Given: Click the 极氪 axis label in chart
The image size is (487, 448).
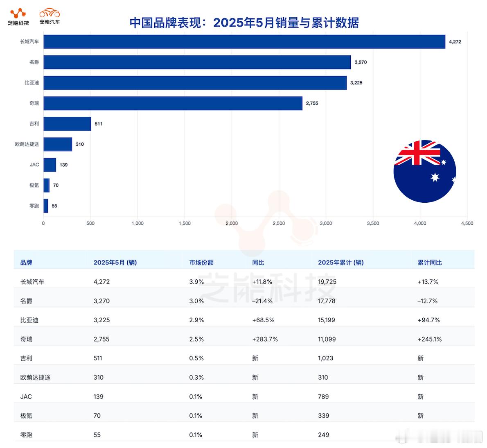Looking at the screenshot, I should pyautogui.click(x=34, y=185).
